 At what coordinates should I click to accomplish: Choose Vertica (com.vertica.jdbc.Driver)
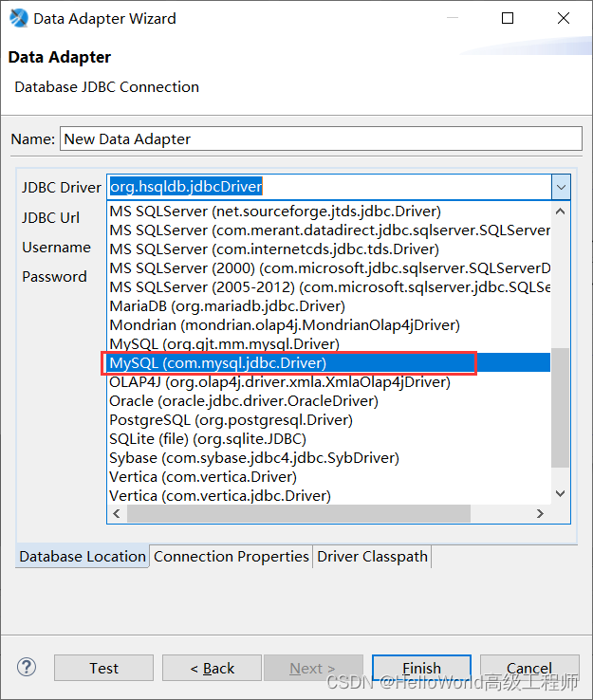[328, 496]
